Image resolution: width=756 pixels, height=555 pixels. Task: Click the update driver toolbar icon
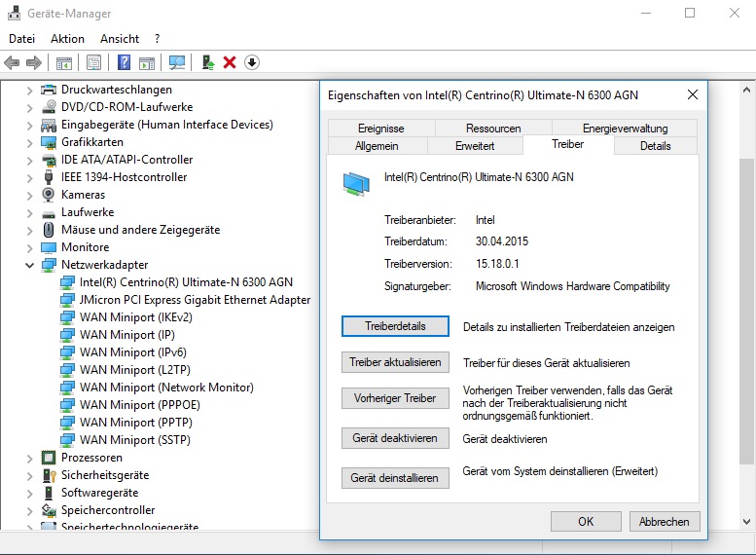click(208, 62)
